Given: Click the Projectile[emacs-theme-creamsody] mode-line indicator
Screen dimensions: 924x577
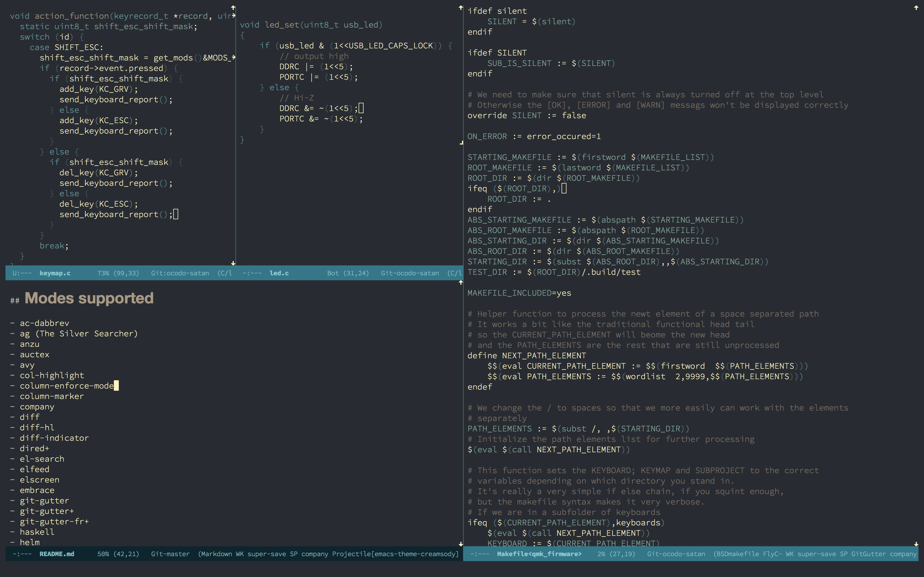Looking at the screenshot, I should (395, 554).
